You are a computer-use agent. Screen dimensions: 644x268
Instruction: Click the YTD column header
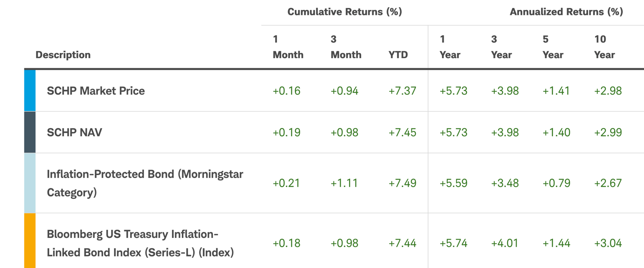pos(398,55)
